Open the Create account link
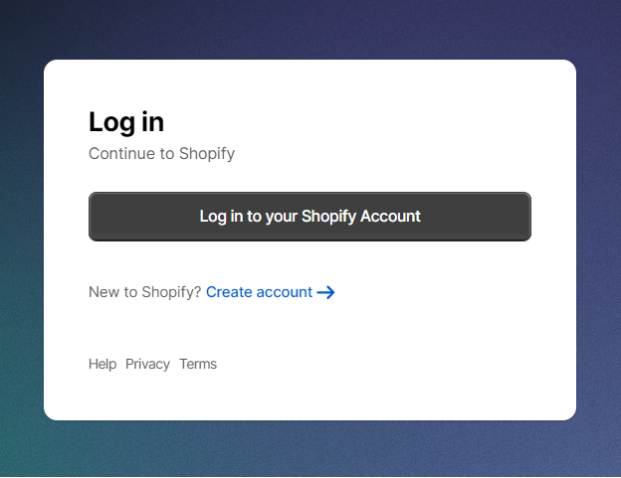Viewport: 621px width, 478px height. (259, 292)
